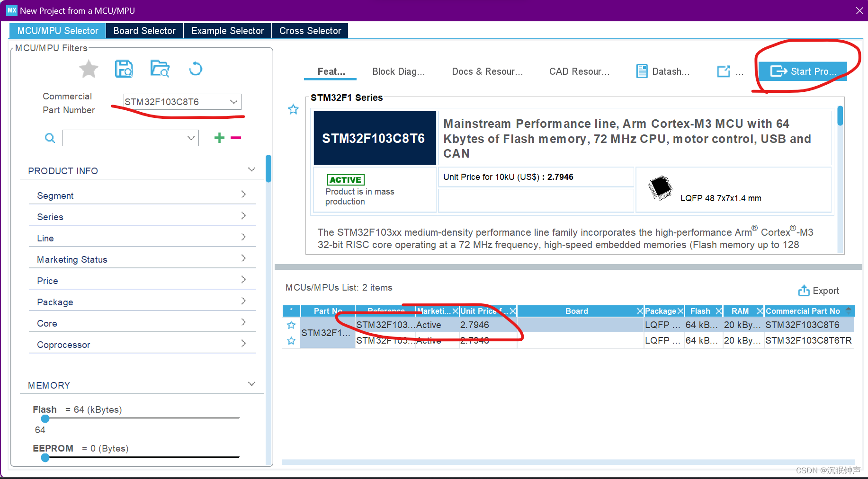Expand the Line filter
This screenshot has height=479, width=868.
click(x=243, y=237)
